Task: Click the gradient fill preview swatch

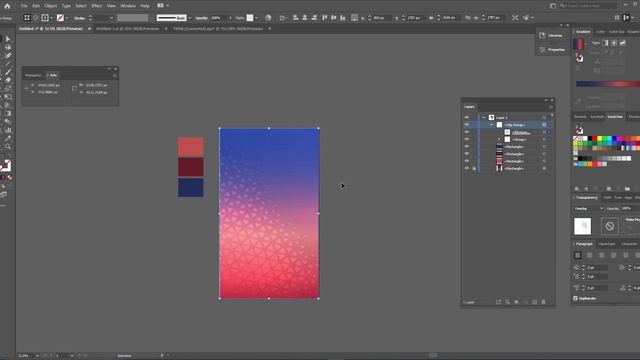Action: pos(578,44)
